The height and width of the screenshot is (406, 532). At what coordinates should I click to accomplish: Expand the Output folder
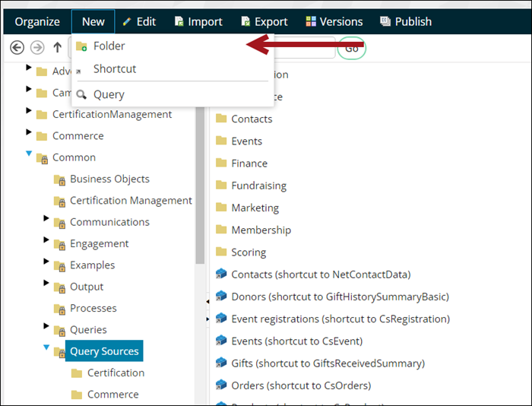pos(46,283)
